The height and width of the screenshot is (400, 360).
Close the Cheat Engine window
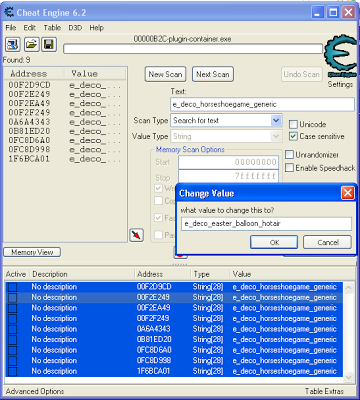(x=348, y=13)
